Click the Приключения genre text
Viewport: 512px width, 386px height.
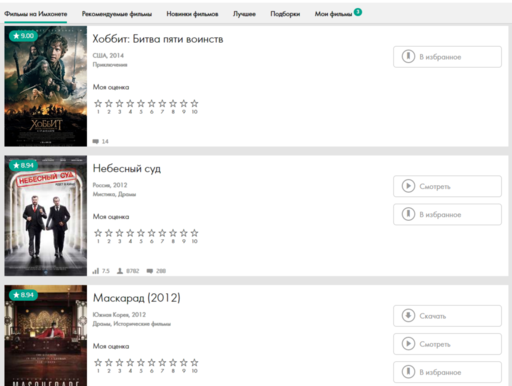(x=110, y=65)
